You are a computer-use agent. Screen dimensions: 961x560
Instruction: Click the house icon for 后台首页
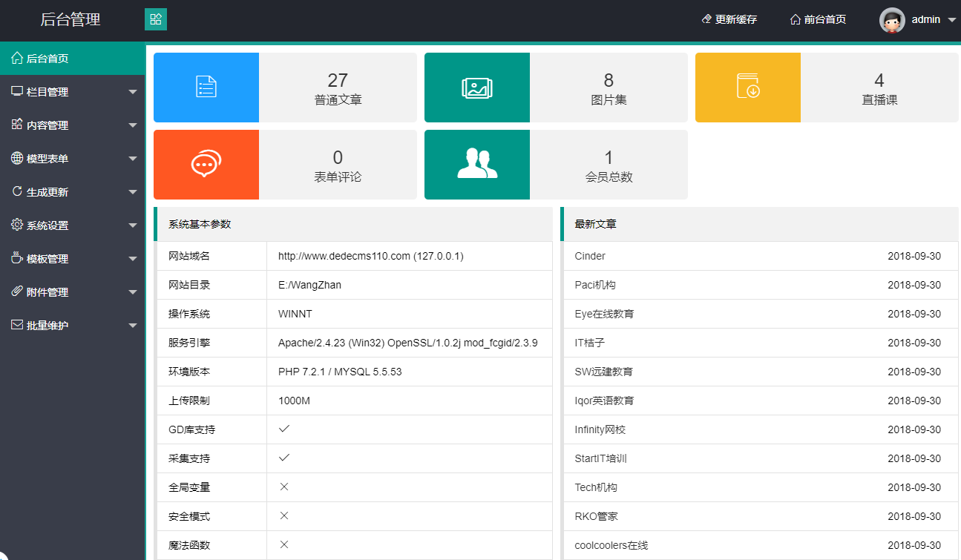tap(17, 58)
